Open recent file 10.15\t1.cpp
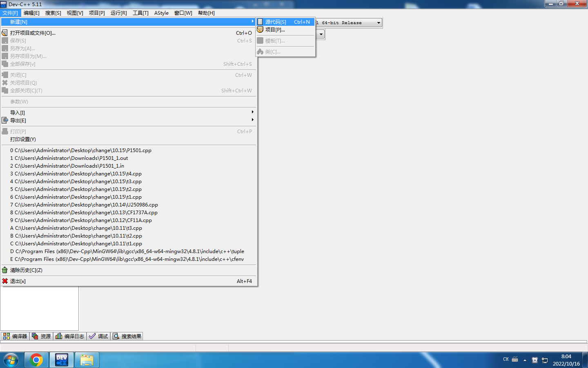The image size is (588, 368). pos(128,197)
